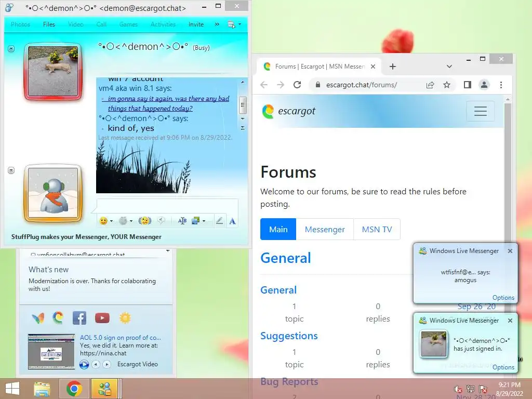Open Games in the chat toolbar
The image size is (532, 399).
point(128,24)
